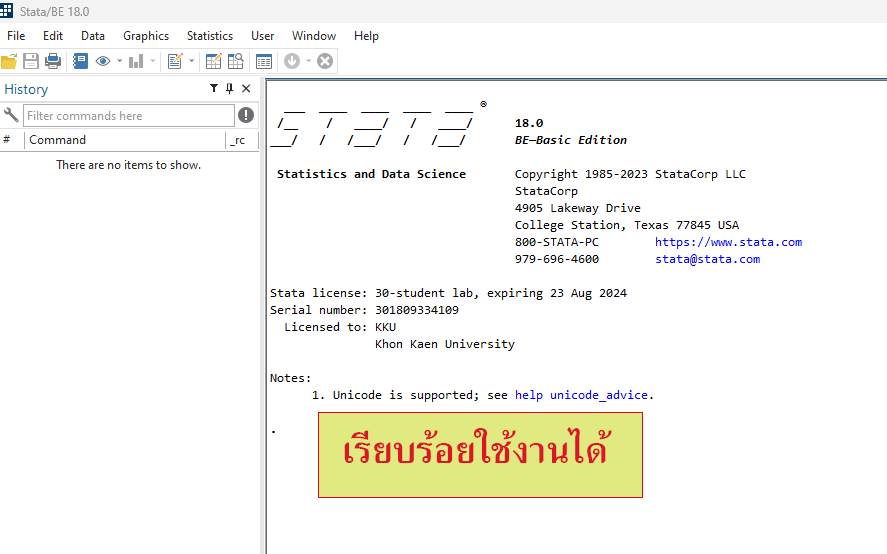Open the Statistics menu
Screen dimensions: 887x554
coord(210,36)
